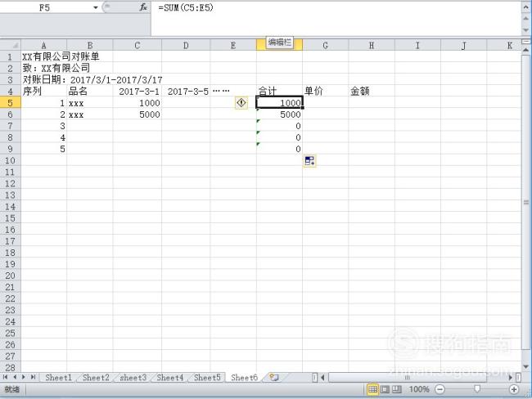Screen dimensions: 532x399
Task: Switch to Page Break Preview icon
Action: coord(397,389)
